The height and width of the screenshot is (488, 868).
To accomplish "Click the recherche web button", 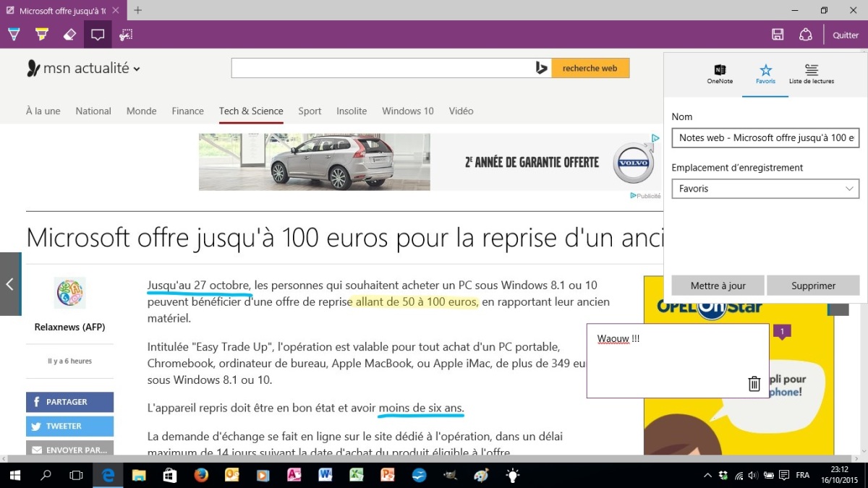I will click(x=590, y=68).
